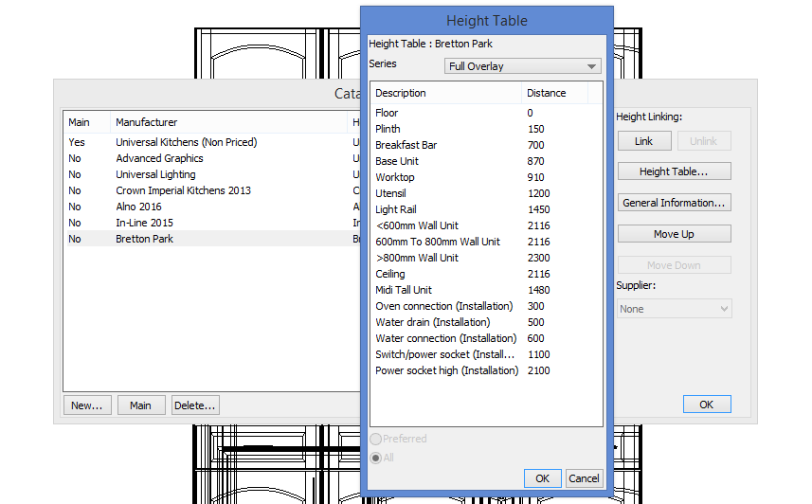Sort by the Description column header

pyautogui.click(x=445, y=93)
